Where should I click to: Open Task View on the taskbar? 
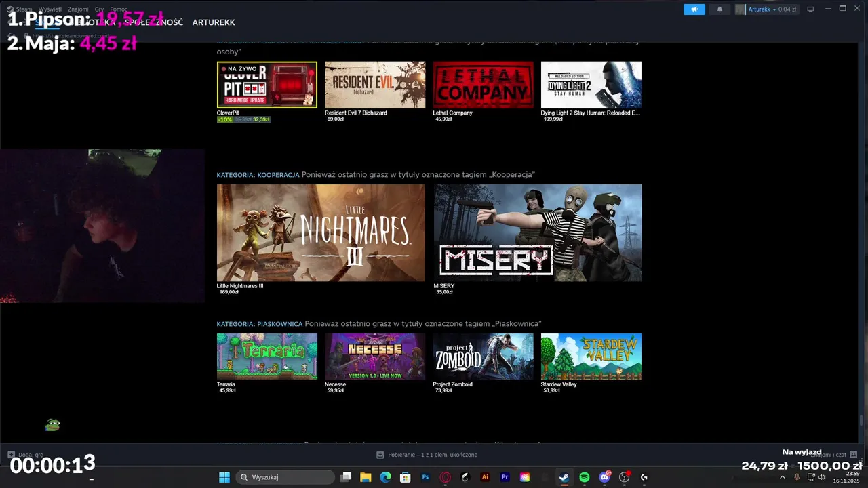346,477
